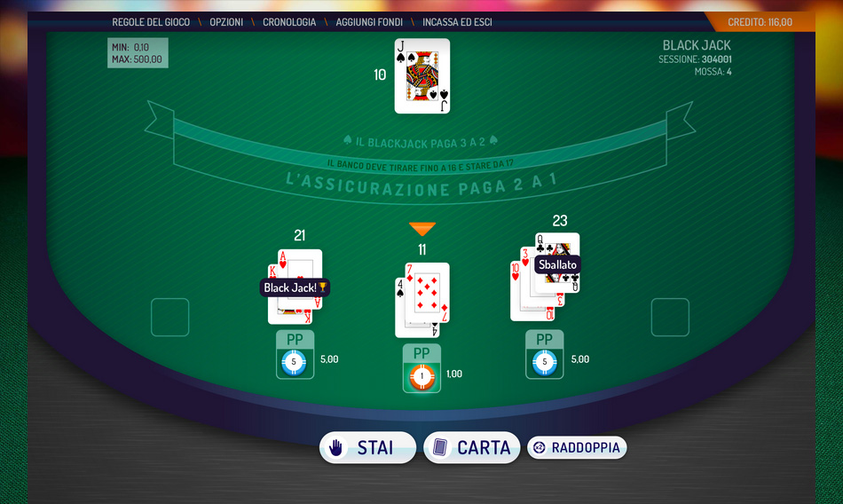Click the orange 1 chip
The width and height of the screenshot is (843, 504).
click(x=422, y=376)
